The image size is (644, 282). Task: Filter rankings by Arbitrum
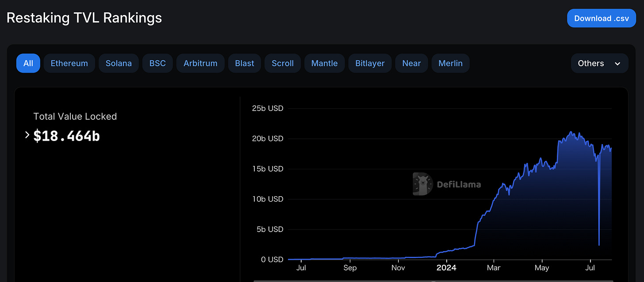(200, 63)
